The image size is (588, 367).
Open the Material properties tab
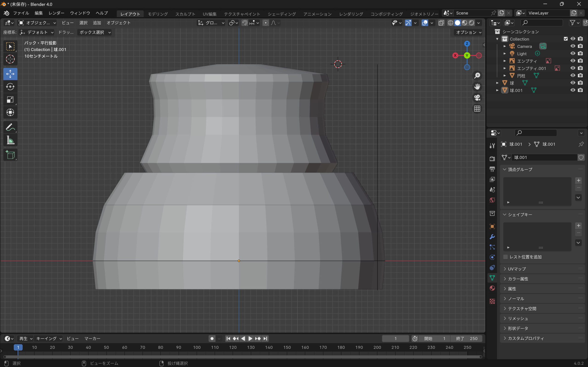pyautogui.click(x=492, y=288)
